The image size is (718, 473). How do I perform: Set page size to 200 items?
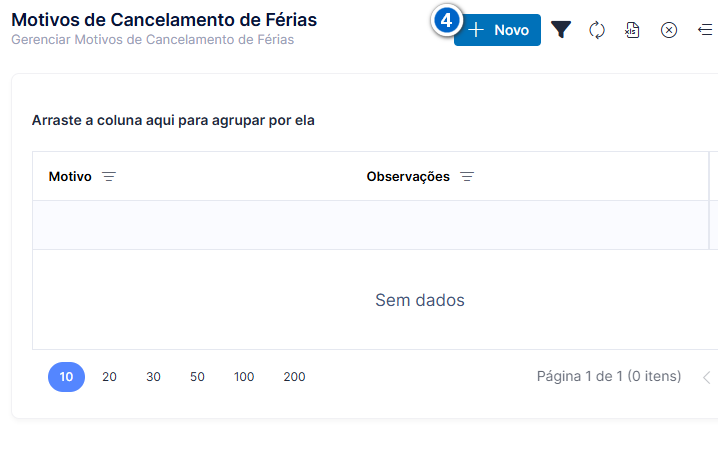[294, 377]
